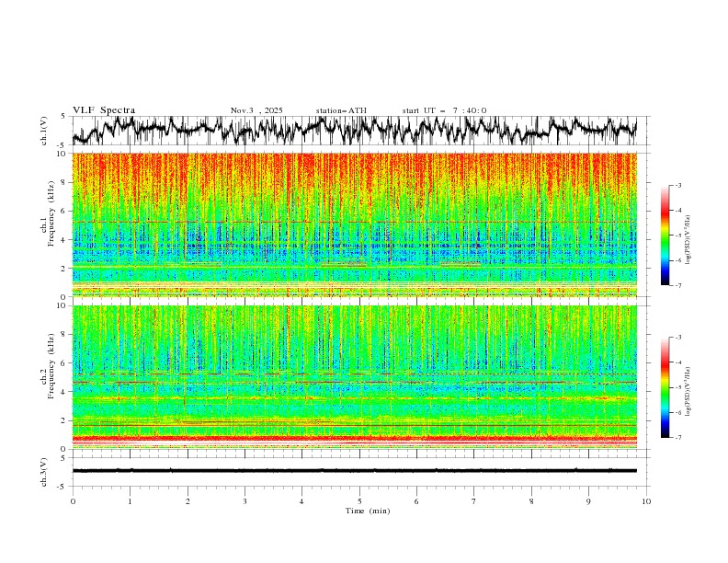Click time axis tick label '3'
The image size is (728, 563).
coord(245,501)
